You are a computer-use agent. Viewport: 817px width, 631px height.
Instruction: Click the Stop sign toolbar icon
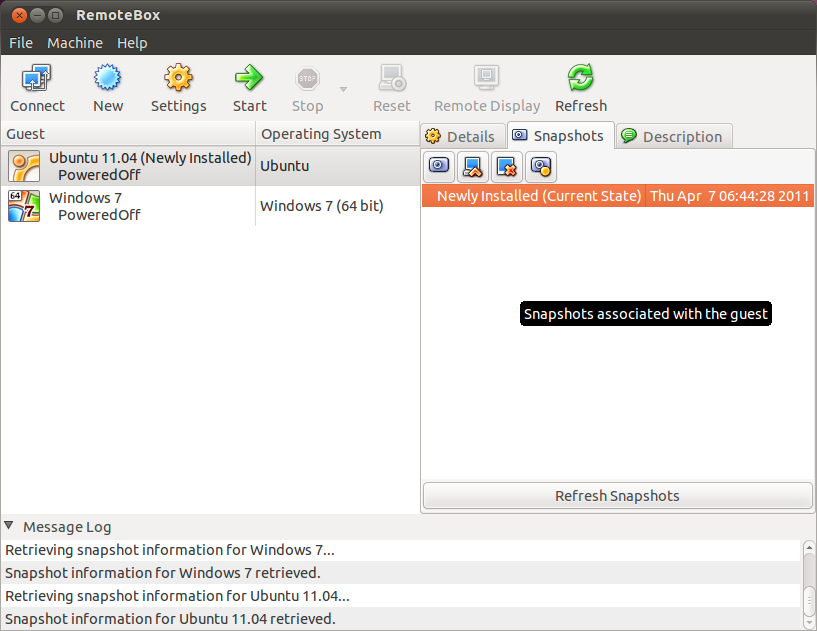pos(307,79)
